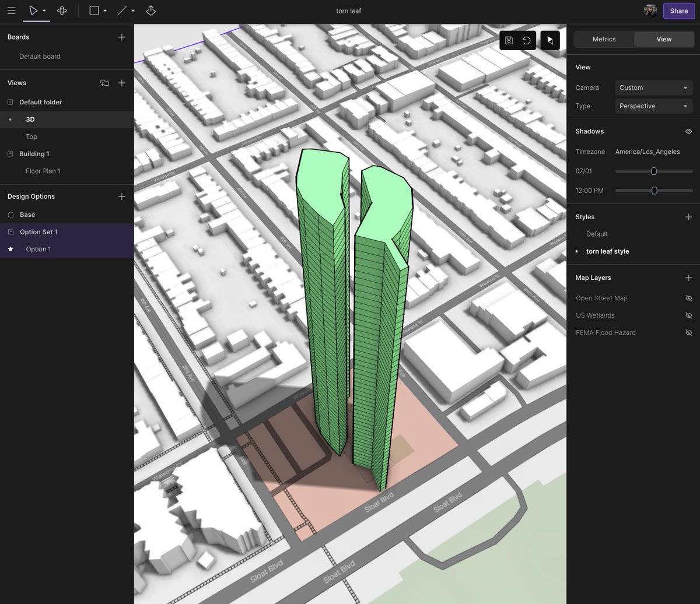Select torn leaf style
700x604 pixels.
click(607, 251)
